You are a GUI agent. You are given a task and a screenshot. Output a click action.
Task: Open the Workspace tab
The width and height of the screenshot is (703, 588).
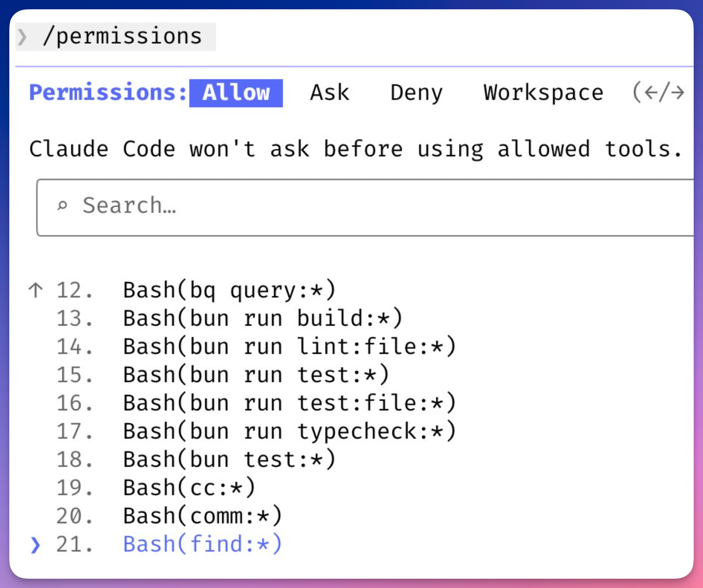click(543, 93)
